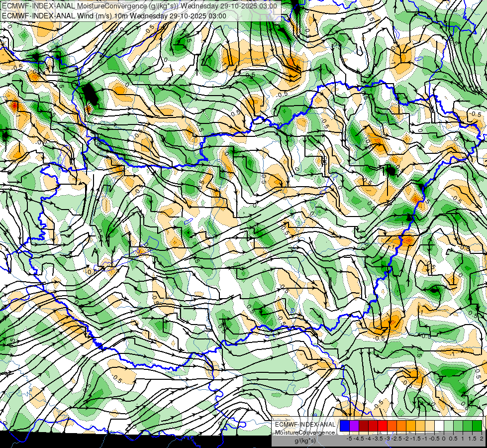Click the pale peach swatch between -1 and -0.5
Viewport: 487px width, 448px height.
[429, 426]
